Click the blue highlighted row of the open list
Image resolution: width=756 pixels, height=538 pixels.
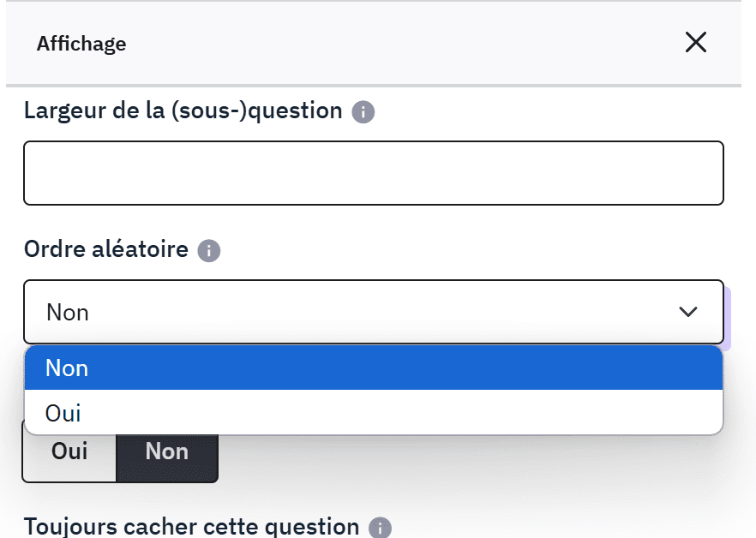373,368
